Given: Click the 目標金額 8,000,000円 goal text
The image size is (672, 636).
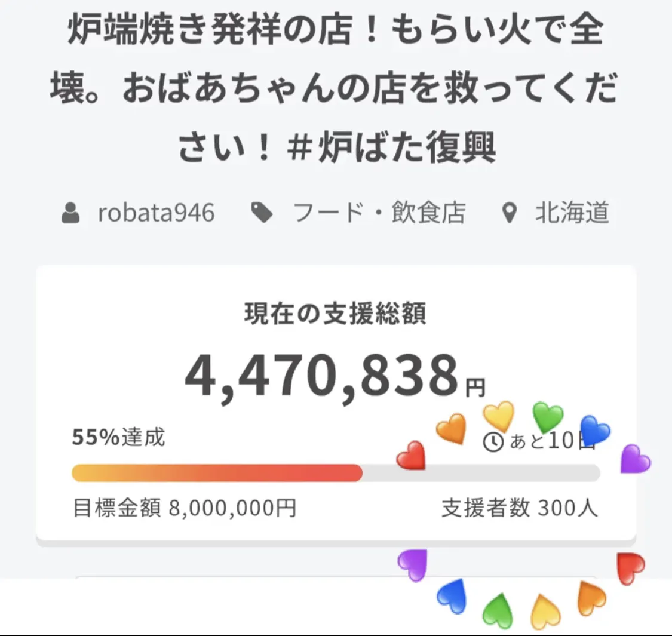Looking at the screenshot, I should 185,508.
